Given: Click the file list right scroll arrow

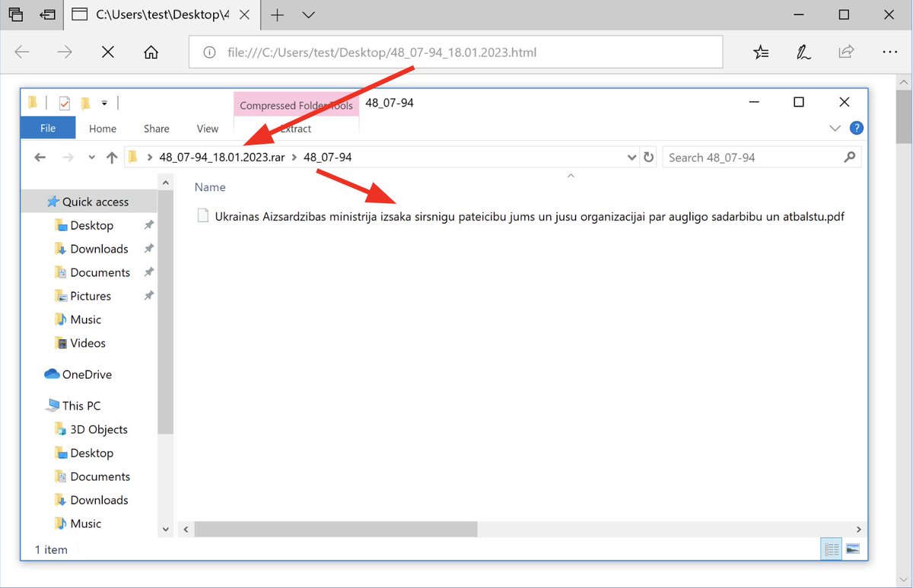Looking at the screenshot, I should [859, 529].
